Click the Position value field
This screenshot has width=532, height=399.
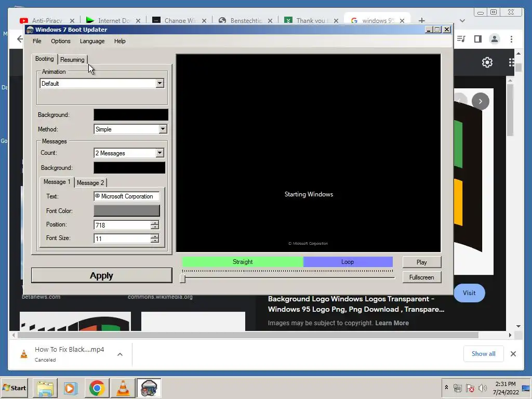click(x=122, y=225)
